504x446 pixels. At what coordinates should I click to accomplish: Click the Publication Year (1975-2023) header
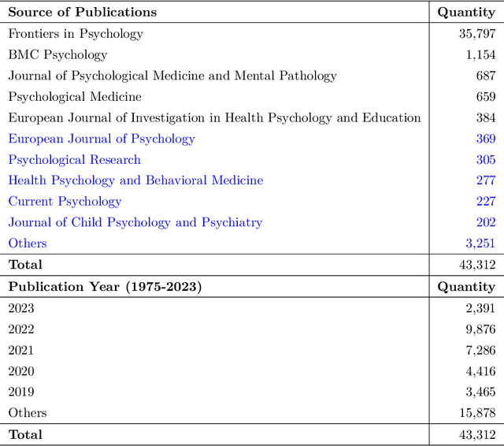click(x=105, y=287)
